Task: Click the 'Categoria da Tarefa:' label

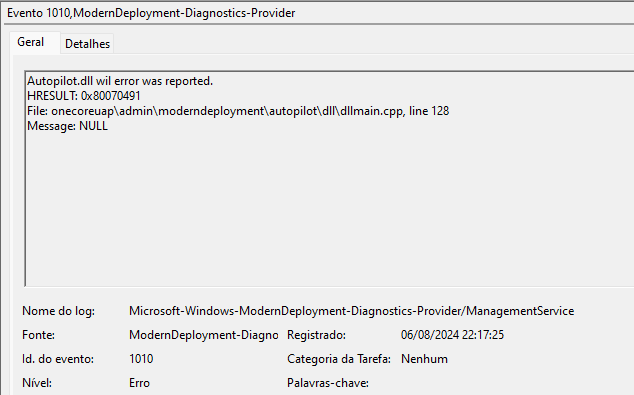Action: 339,359
